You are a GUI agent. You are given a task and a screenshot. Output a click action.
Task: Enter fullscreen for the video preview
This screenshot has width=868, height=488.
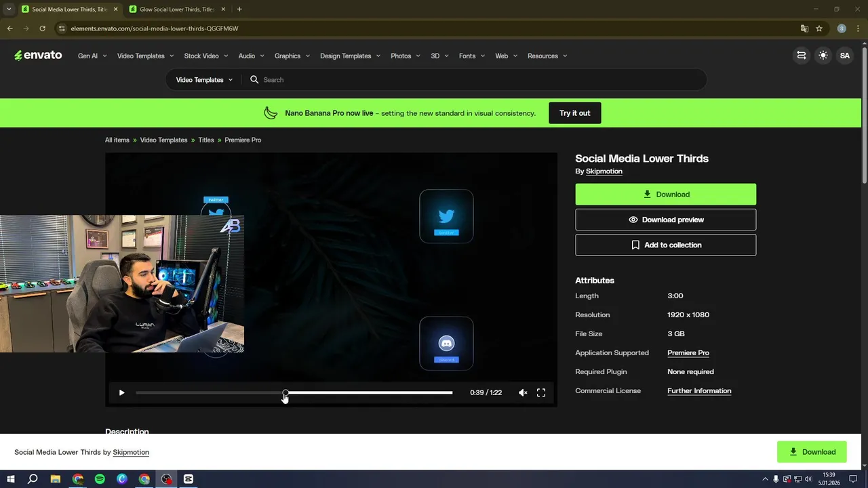pos(541,392)
